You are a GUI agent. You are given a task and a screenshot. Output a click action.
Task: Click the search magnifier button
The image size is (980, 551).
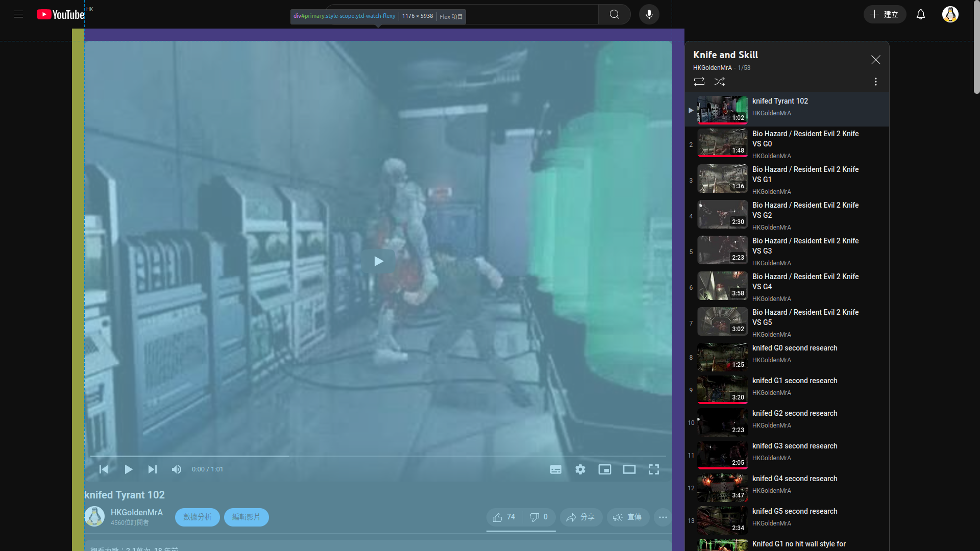(615, 14)
